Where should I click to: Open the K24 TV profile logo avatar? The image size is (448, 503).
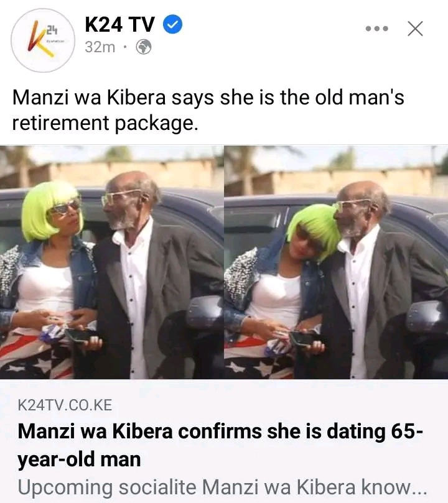click(x=43, y=40)
